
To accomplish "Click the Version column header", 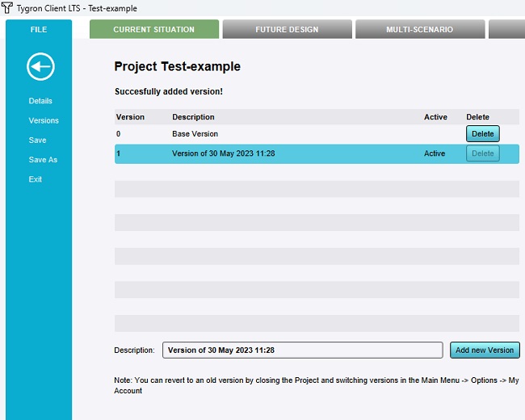I will click(x=130, y=117).
